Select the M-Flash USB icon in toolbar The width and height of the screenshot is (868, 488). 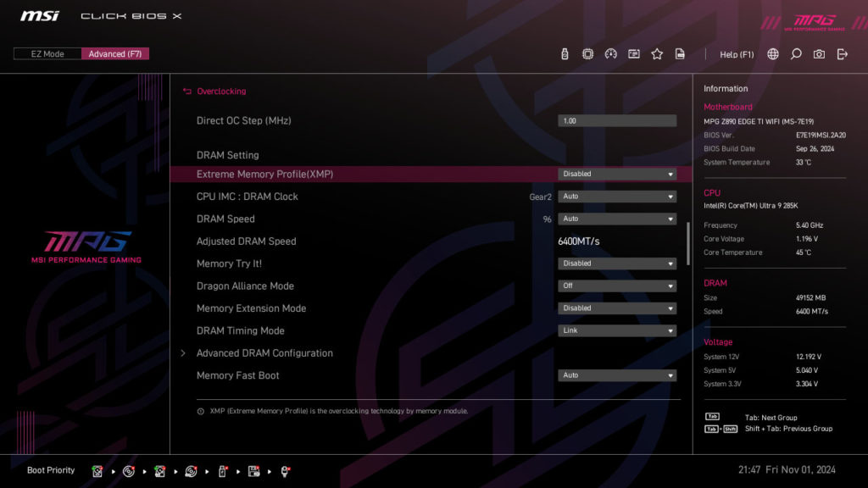coord(565,53)
